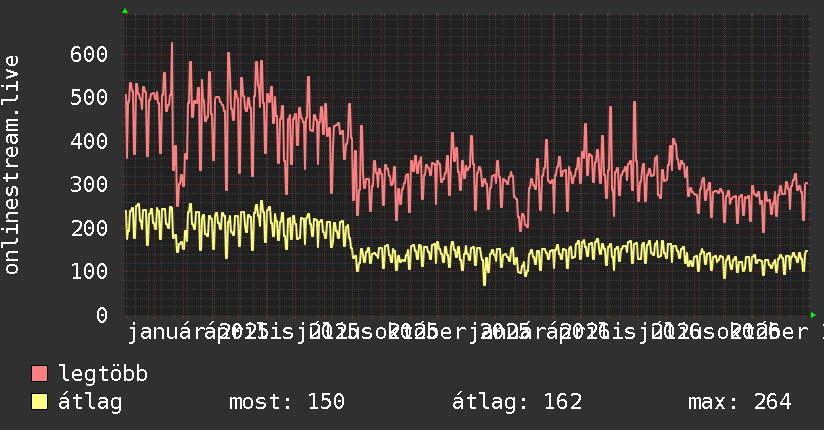Click the 0 y-axis label
Image resolution: width=824 pixels, height=430 pixels.
point(102,315)
